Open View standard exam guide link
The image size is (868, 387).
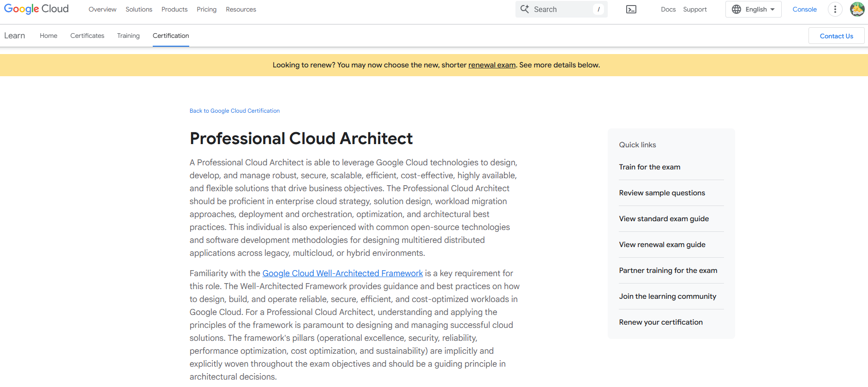(x=664, y=219)
